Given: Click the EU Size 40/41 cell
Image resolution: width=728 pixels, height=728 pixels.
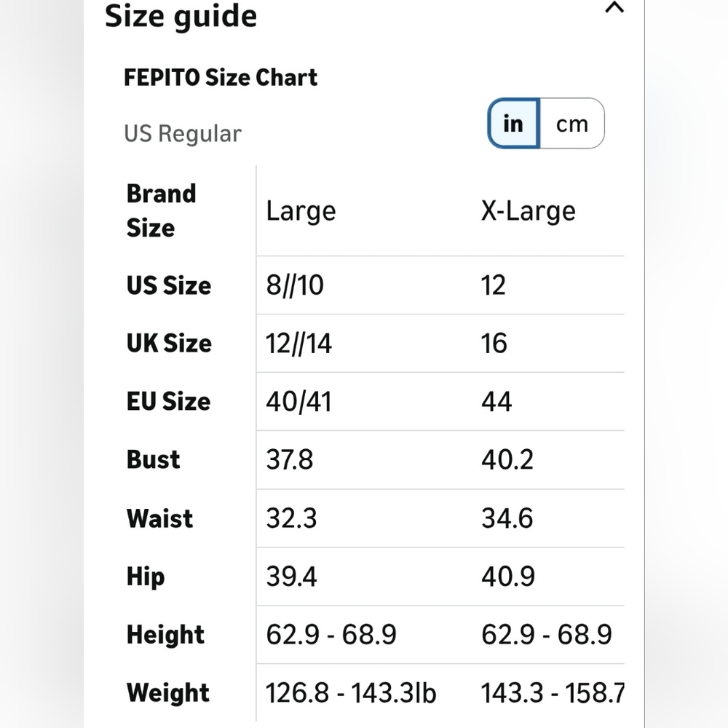Looking at the screenshot, I should click(x=299, y=402).
